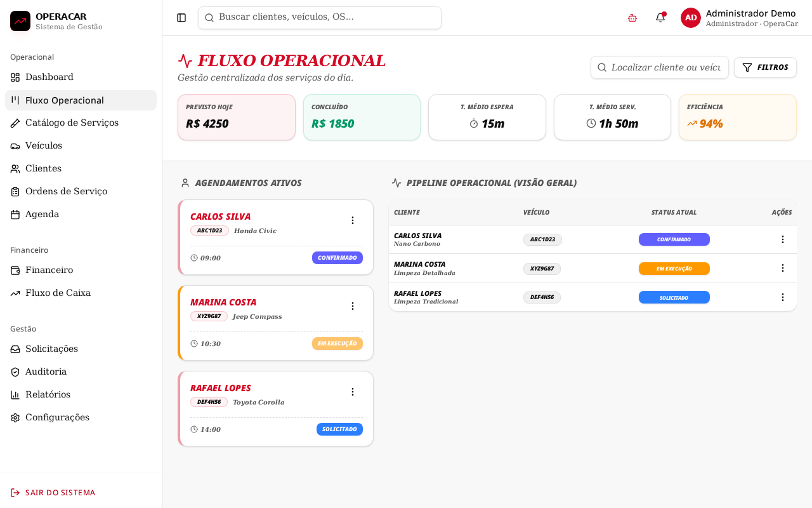
Task: Click the Agenda calendar icon
Action: 15,215
